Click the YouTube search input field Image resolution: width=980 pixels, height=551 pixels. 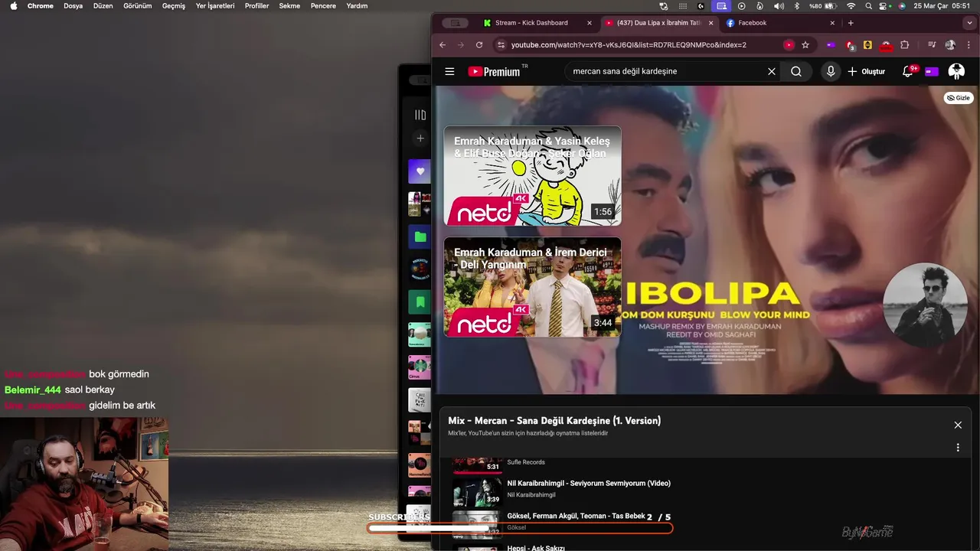666,71
